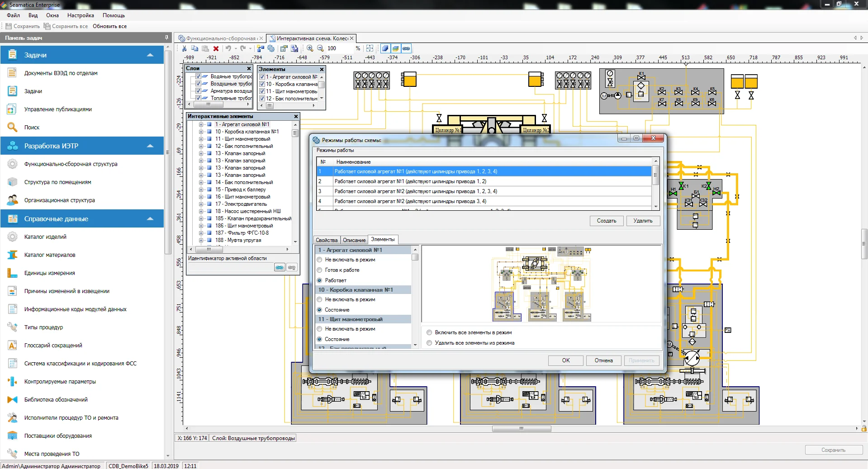Open Поиск magnifier item in task panel
This screenshot has height=469, width=868.
(32, 127)
